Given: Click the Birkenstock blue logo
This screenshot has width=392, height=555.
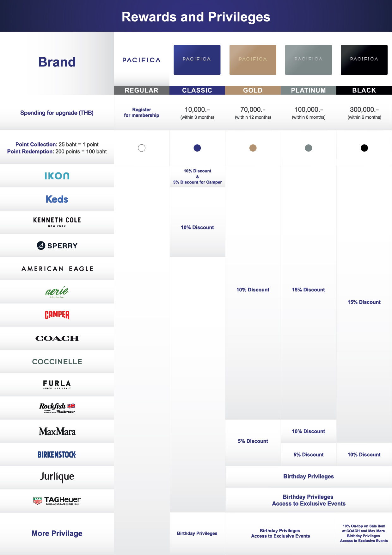Looking at the screenshot, I should pyautogui.click(x=57, y=455).
